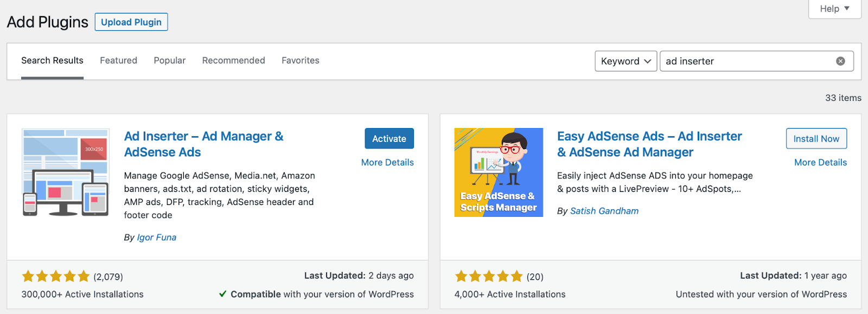
Task: View More Details for Easy AdSense Ads
Action: (820, 162)
